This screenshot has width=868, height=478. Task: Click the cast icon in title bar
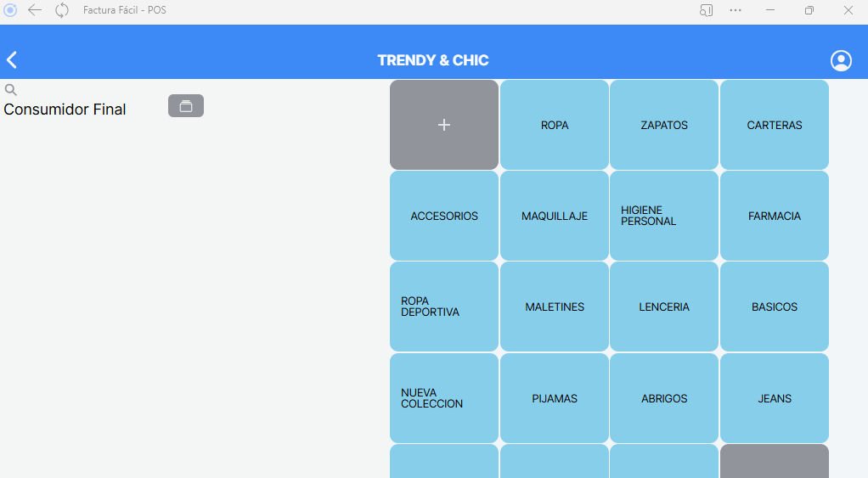[x=706, y=10]
